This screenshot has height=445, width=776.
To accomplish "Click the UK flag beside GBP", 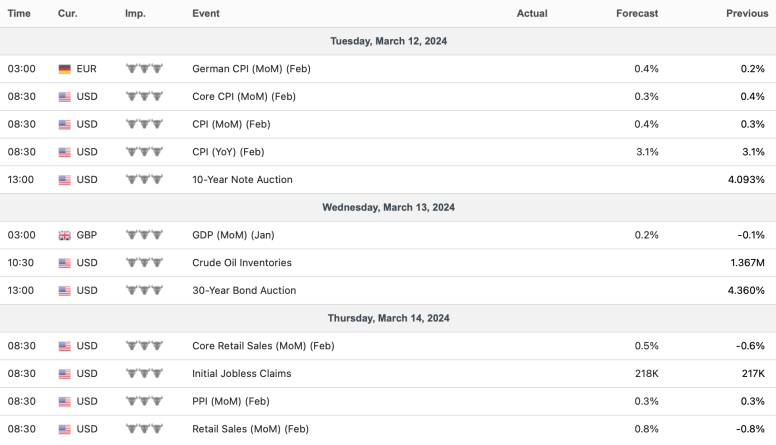I will [65, 235].
